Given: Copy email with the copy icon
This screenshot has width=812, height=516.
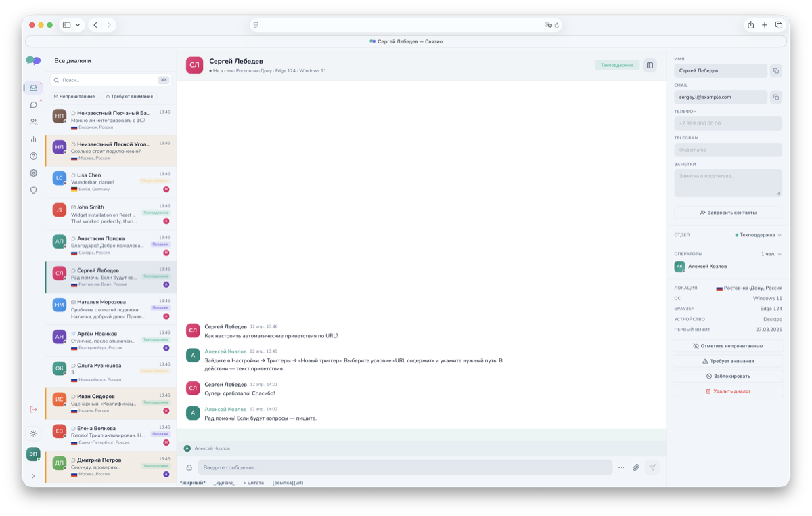Looking at the screenshot, I should (776, 97).
